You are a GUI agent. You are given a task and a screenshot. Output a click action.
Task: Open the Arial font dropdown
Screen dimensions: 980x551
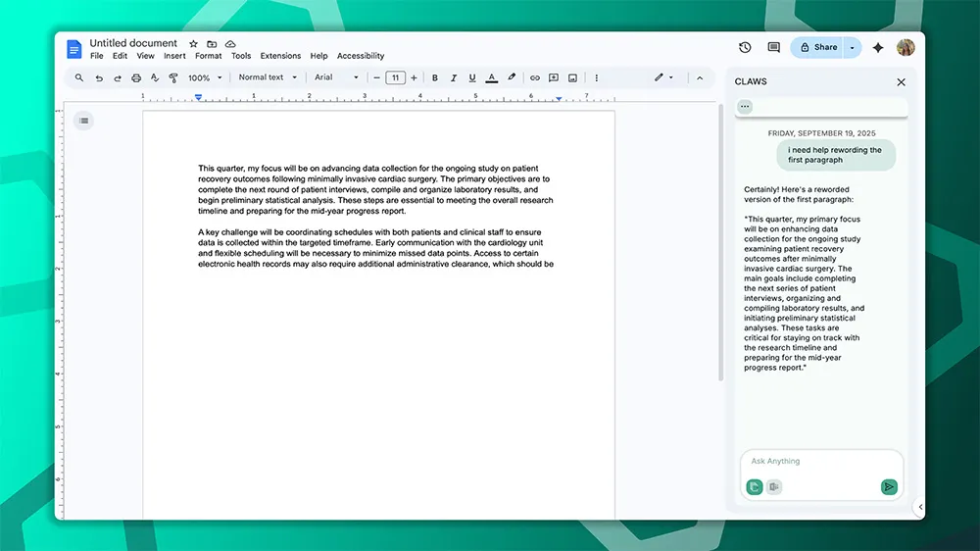[336, 77]
